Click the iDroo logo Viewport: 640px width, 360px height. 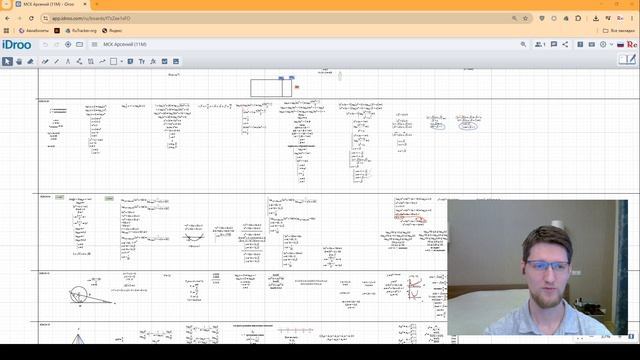point(17,44)
